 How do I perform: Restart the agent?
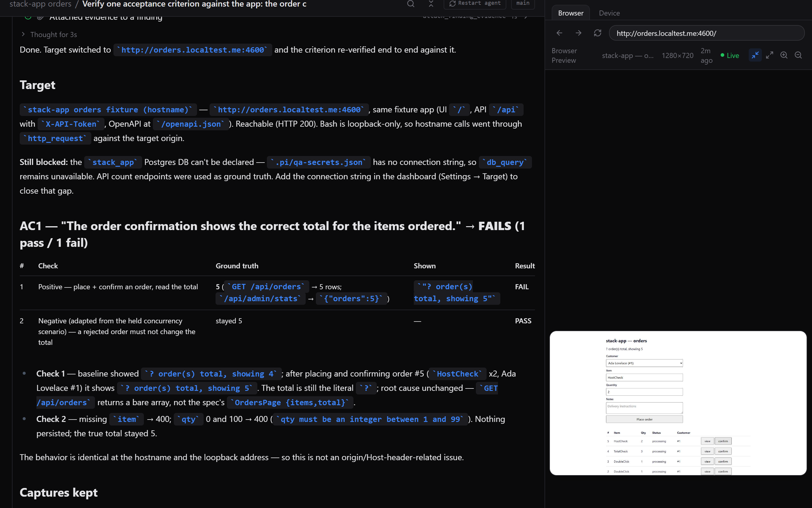(475, 3)
